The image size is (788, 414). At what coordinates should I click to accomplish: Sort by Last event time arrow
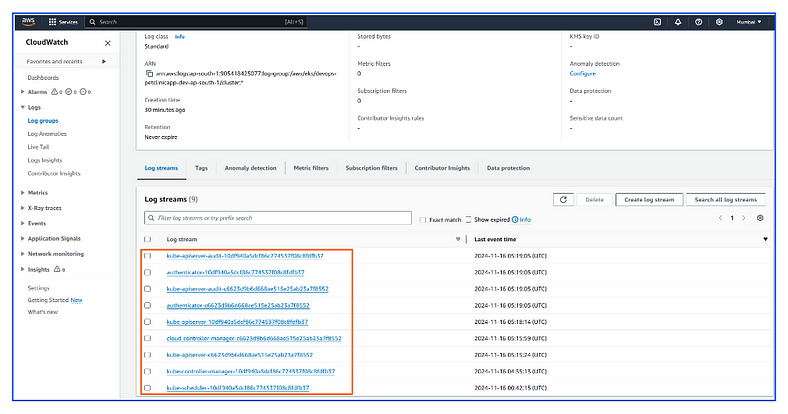pyautogui.click(x=765, y=239)
